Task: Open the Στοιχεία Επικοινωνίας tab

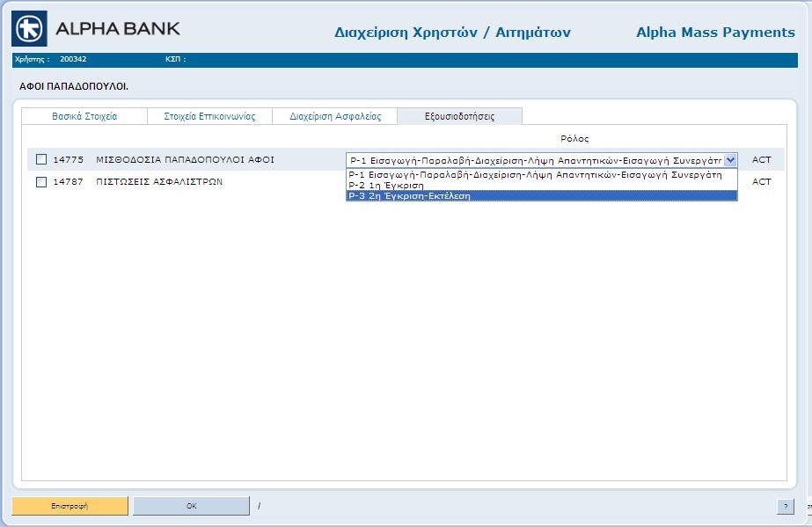Action: click(x=209, y=116)
